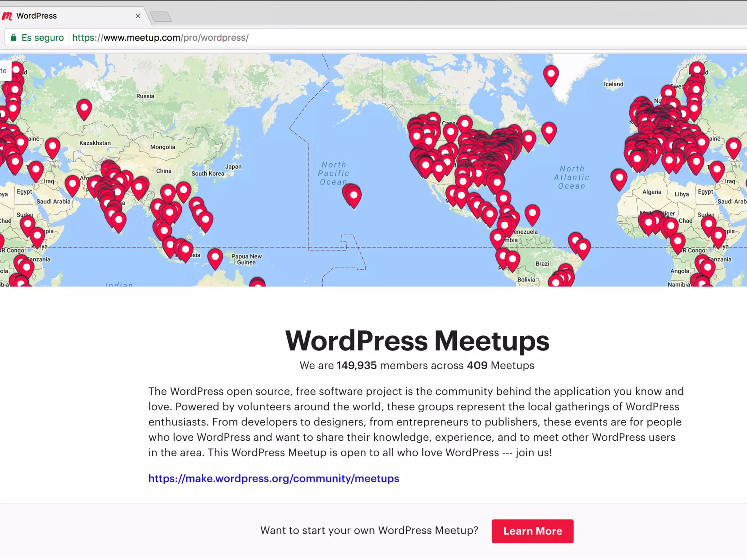Open the make.wordpress.org community meetups link

tap(274, 478)
